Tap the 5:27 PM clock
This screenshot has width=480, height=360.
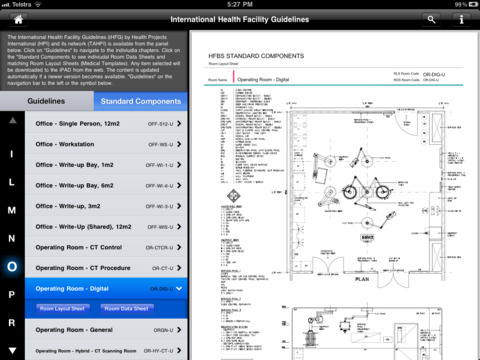point(240,5)
